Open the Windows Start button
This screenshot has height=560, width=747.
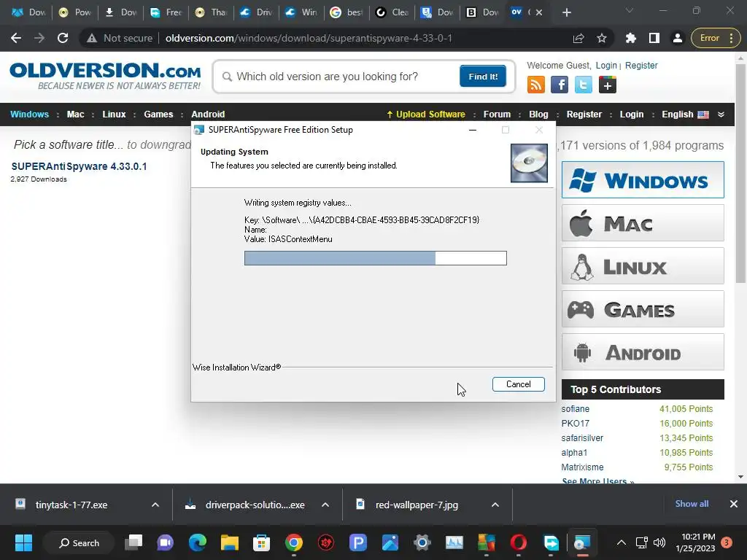click(23, 542)
